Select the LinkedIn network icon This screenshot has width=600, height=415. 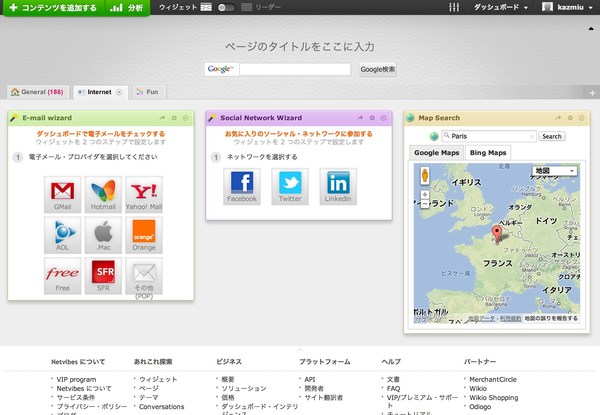coord(338,185)
